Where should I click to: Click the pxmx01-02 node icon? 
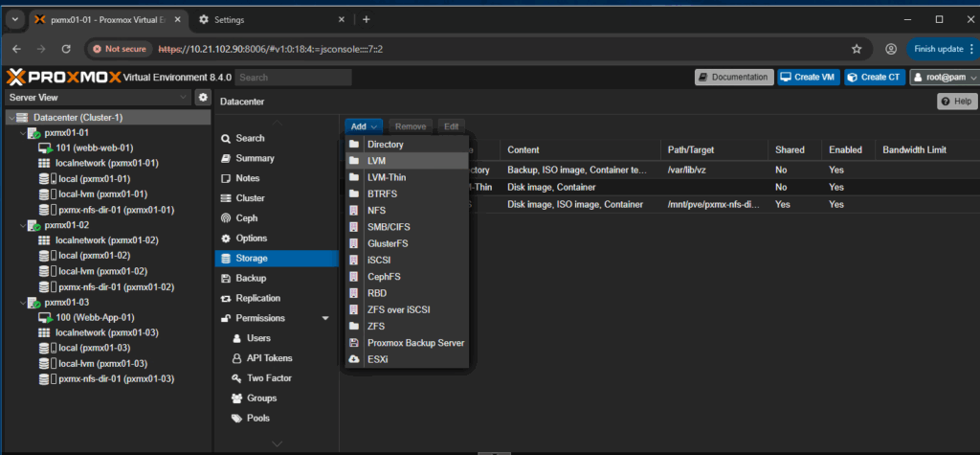[x=34, y=225]
